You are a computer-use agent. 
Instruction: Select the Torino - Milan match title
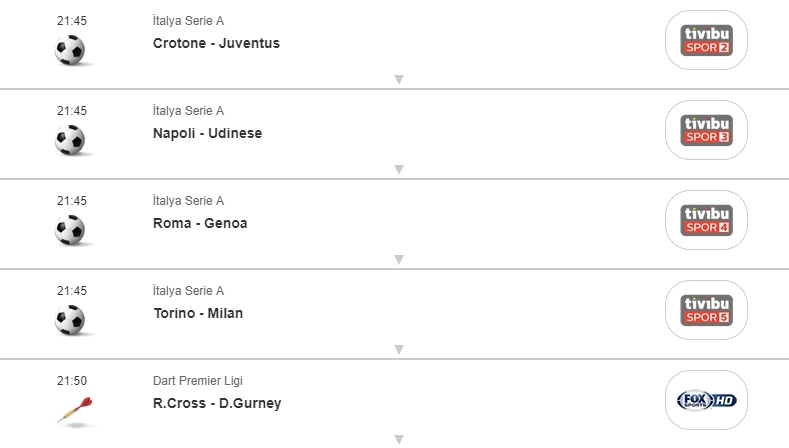[198, 313]
